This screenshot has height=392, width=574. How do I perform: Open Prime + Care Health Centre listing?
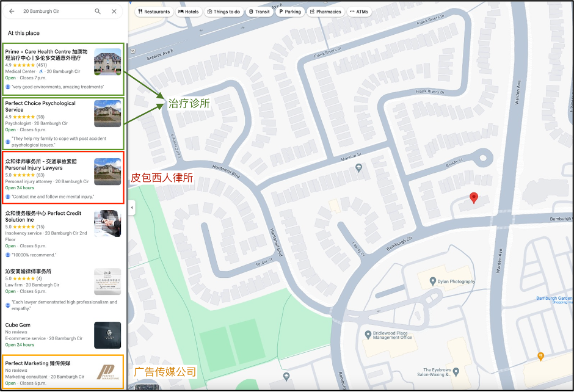[63, 69]
